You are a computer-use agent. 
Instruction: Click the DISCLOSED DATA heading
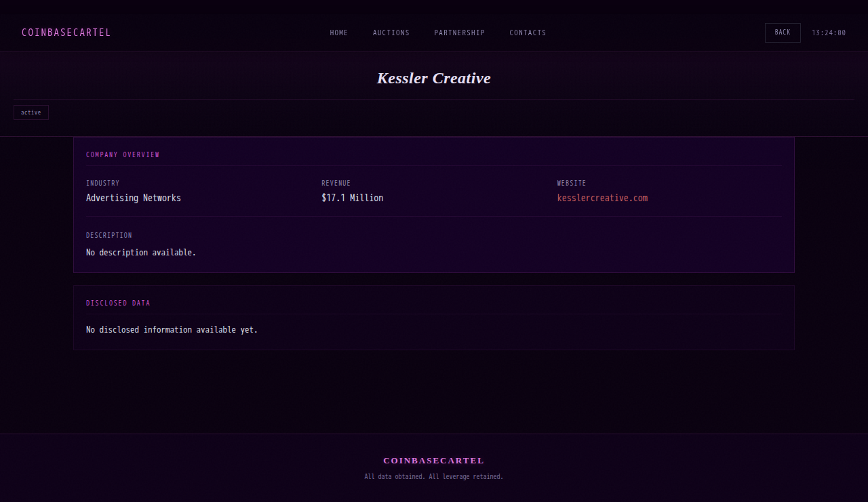coord(118,303)
